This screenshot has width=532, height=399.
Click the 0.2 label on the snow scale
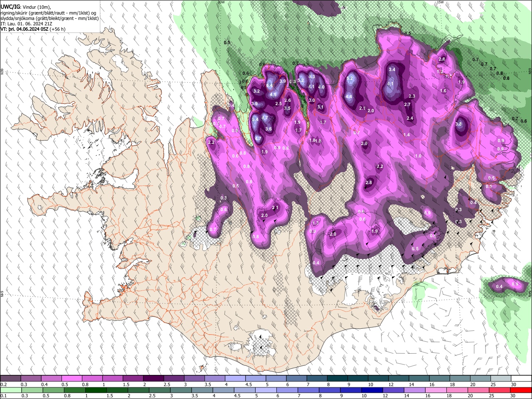3,384
